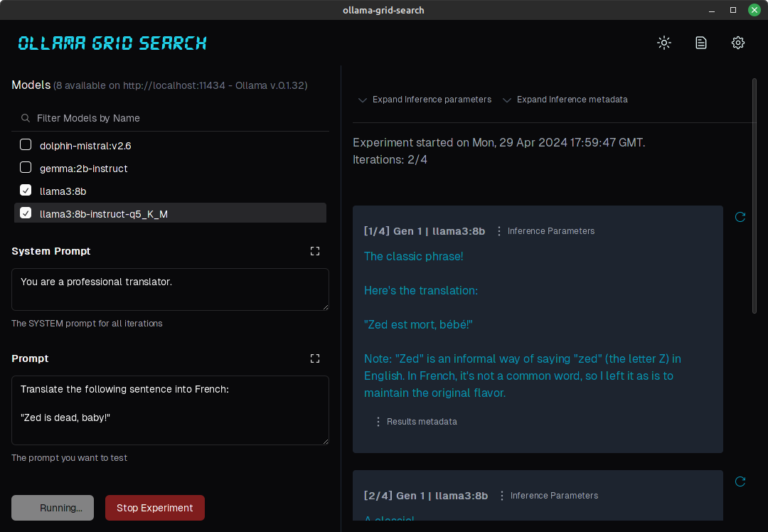Viewport: 768px width, 532px height.
Task: Click Stop Experiment button
Action: click(155, 508)
